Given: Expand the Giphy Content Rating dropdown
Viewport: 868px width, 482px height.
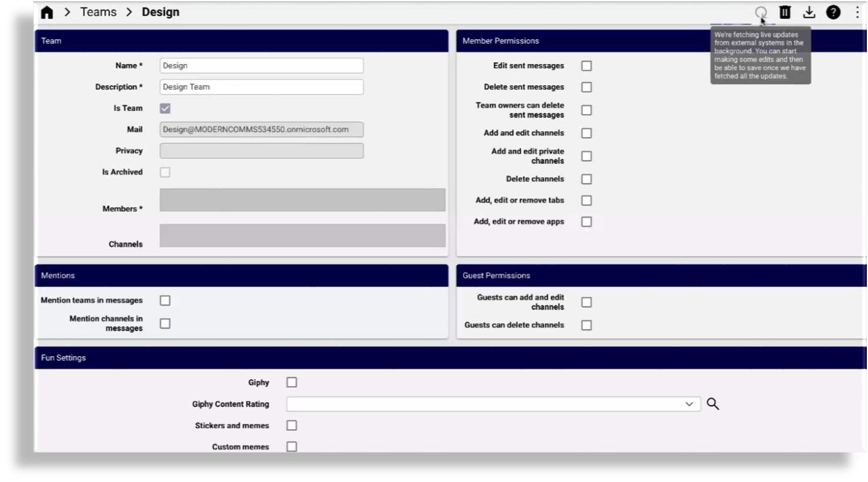Looking at the screenshot, I should point(689,404).
